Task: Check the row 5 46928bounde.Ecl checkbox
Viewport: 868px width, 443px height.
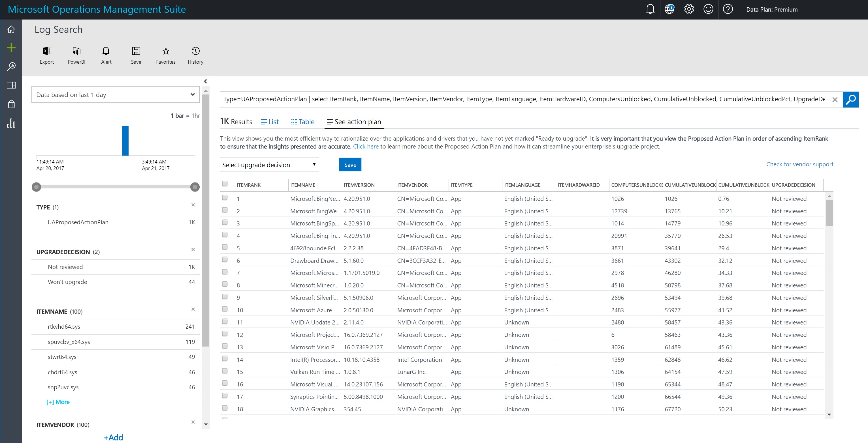Action: coord(225,247)
